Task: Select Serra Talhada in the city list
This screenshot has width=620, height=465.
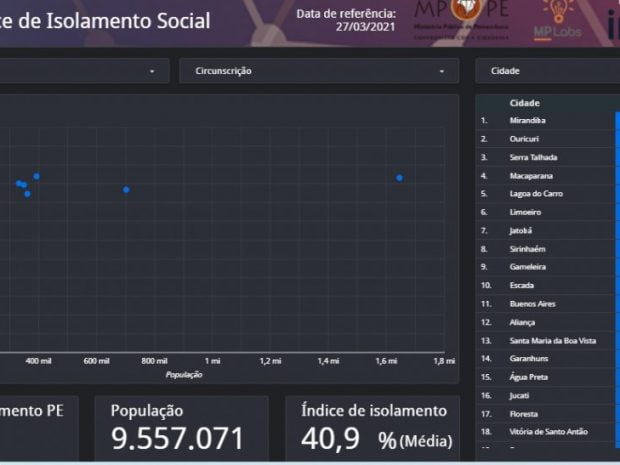Action: click(533, 158)
